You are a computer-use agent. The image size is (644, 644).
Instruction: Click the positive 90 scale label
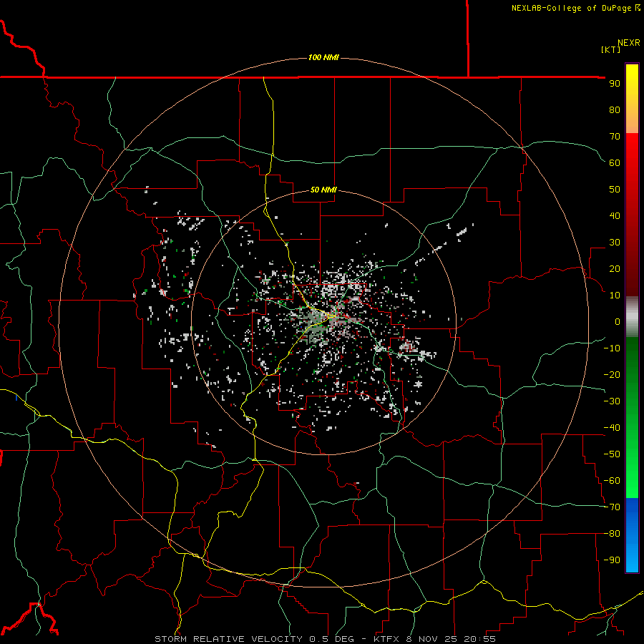tap(615, 84)
